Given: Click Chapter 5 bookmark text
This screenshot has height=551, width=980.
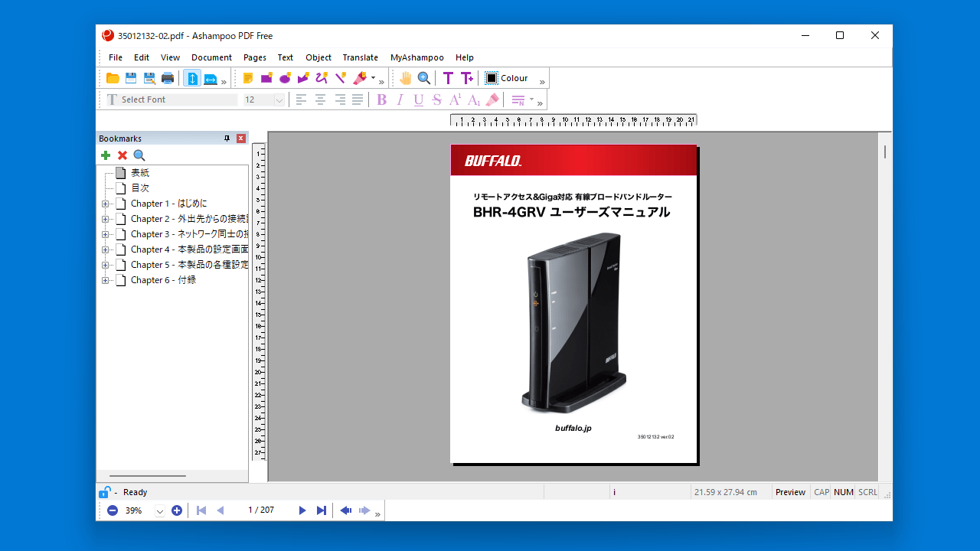Looking at the screenshot, I should [x=189, y=265].
